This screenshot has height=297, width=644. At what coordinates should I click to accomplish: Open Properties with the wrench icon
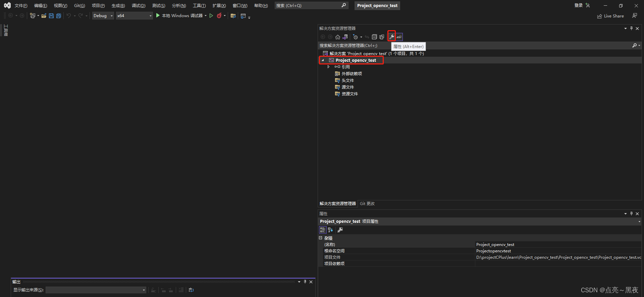391,37
